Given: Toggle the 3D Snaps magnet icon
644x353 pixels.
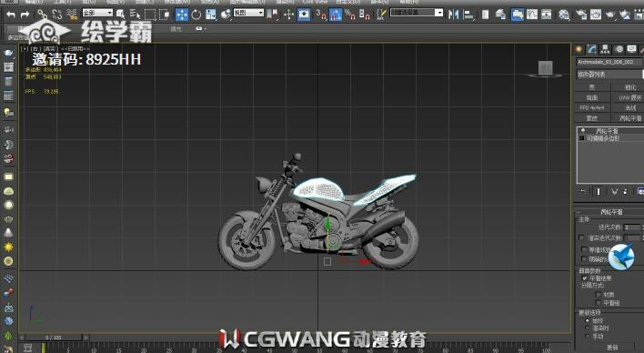Looking at the screenshot, I should click(x=321, y=15).
